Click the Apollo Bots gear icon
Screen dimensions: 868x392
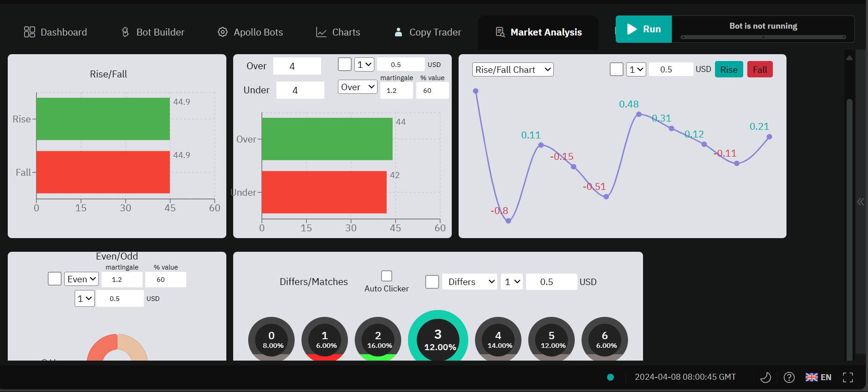click(x=223, y=32)
